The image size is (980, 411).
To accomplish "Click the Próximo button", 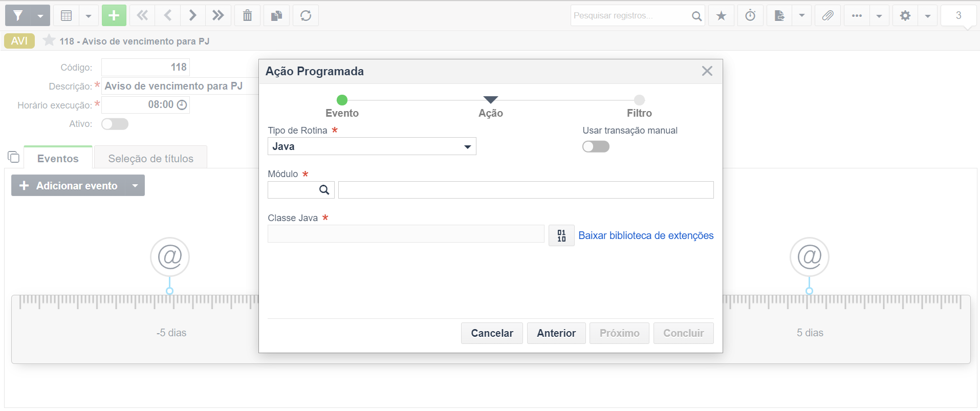I will click(x=619, y=333).
